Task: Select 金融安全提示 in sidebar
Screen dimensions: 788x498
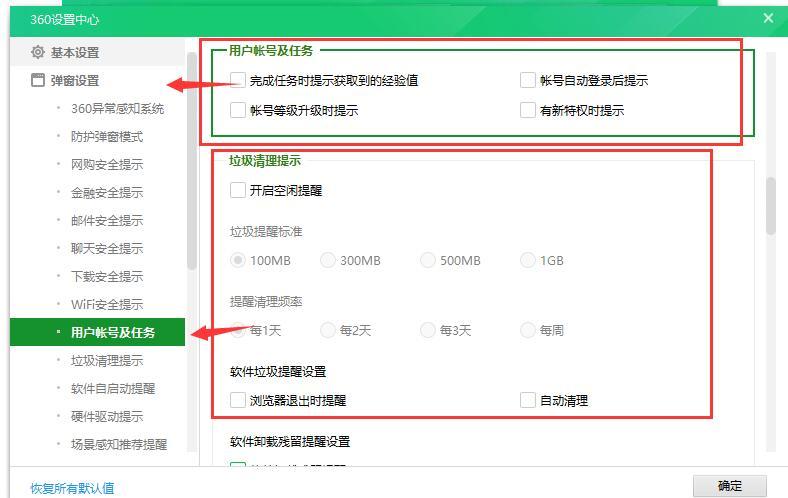Action: [107, 192]
